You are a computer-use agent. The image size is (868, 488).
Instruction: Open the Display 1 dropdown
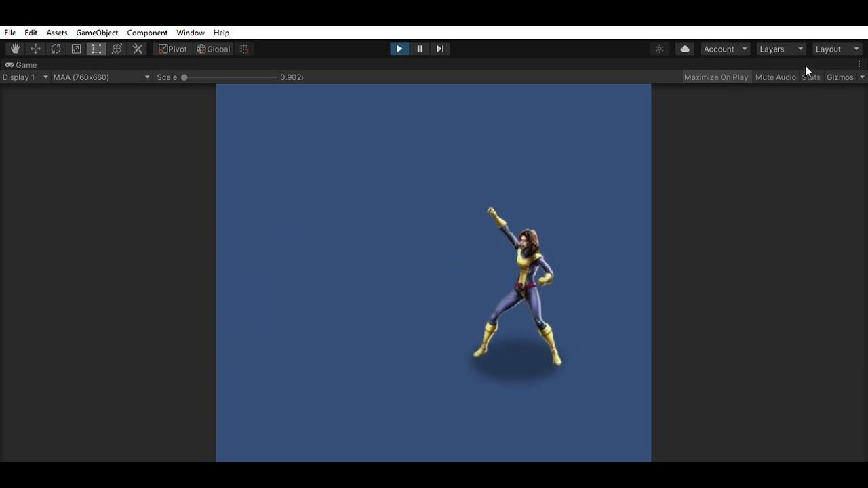tap(25, 77)
